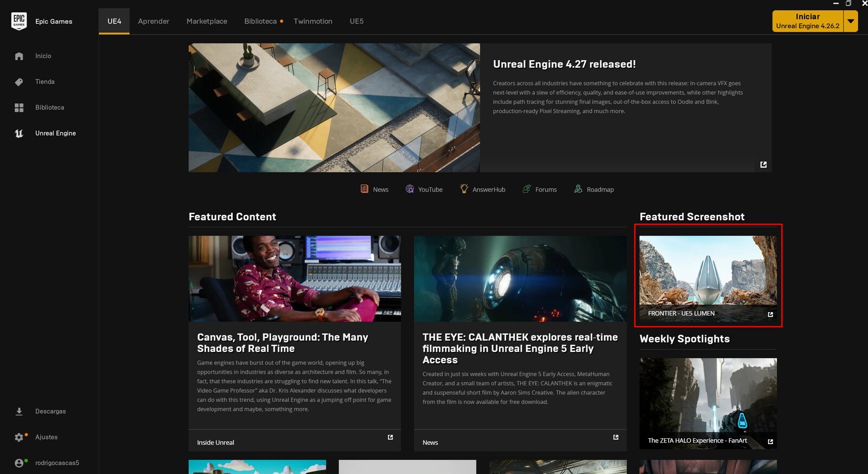Open Inicio via the home icon

[x=19, y=56]
